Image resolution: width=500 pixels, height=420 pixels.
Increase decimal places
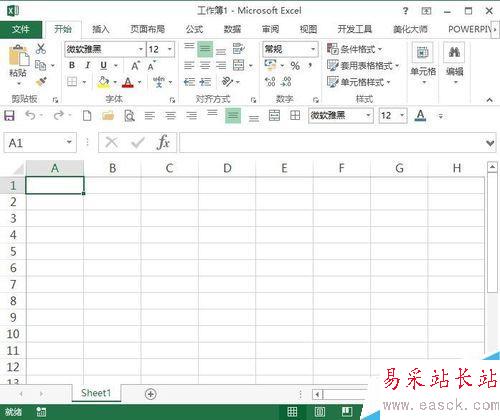tap(270, 82)
